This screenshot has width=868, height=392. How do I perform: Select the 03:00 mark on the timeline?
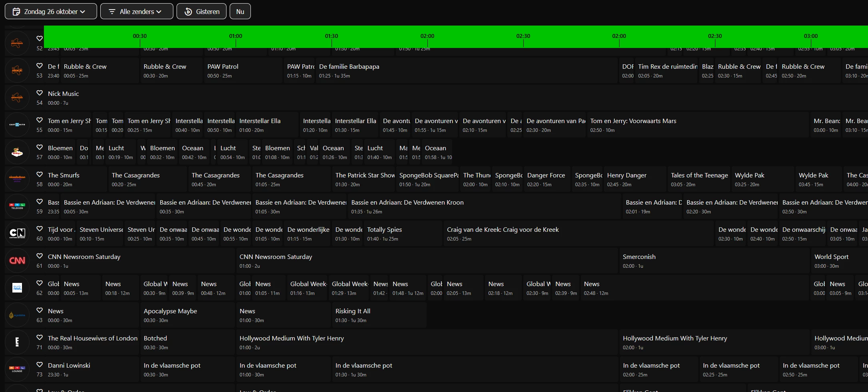point(811,36)
